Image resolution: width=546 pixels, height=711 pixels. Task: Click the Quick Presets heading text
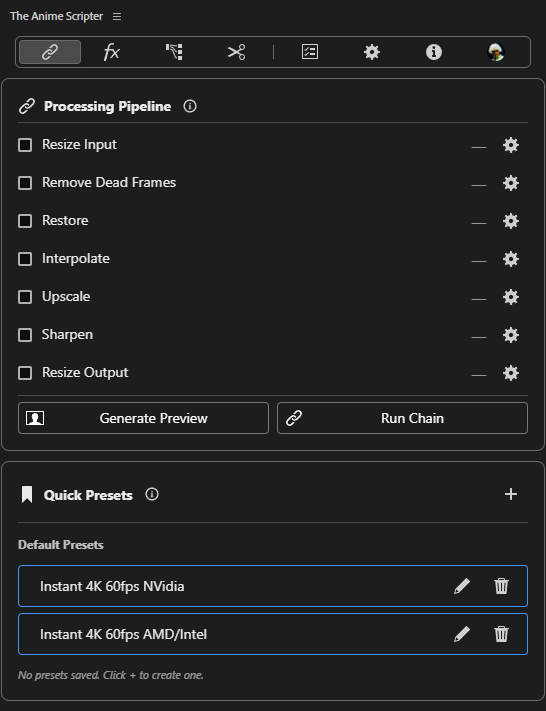(x=88, y=495)
